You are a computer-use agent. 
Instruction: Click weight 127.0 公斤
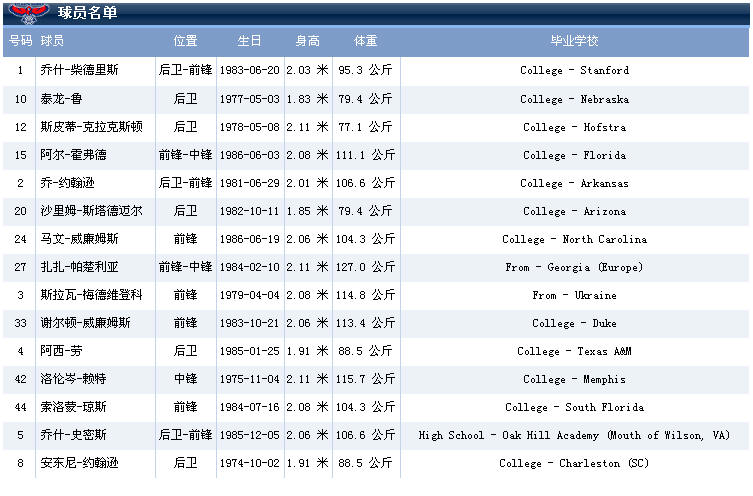(365, 267)
